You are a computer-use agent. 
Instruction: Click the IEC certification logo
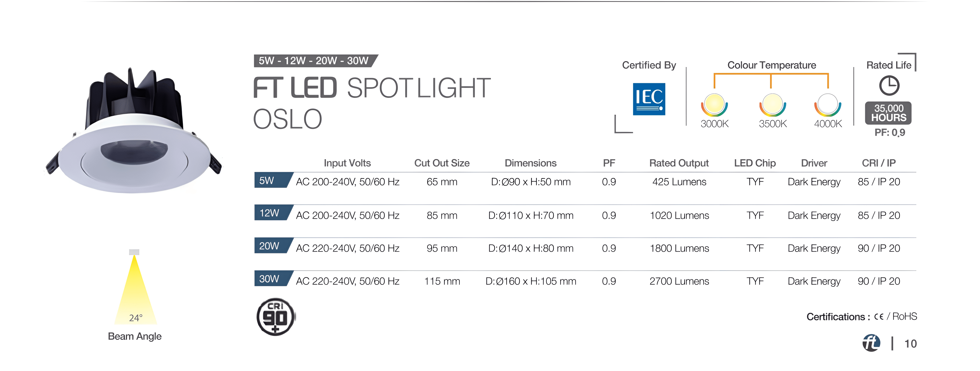[649, 99]
